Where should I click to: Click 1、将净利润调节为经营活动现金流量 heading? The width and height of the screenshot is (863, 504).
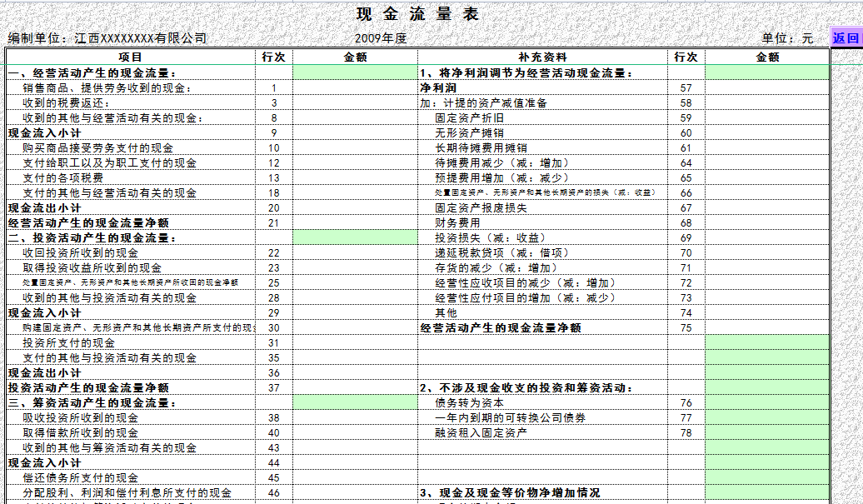(526, 72)
